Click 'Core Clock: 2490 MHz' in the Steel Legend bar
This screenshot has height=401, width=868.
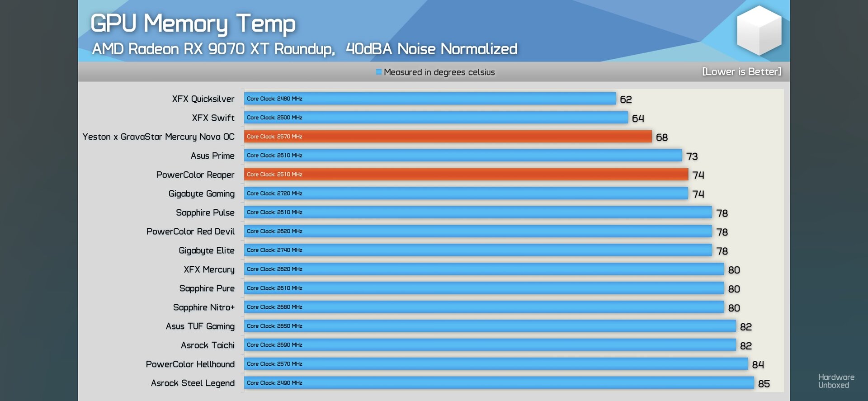tap(274, 383)
